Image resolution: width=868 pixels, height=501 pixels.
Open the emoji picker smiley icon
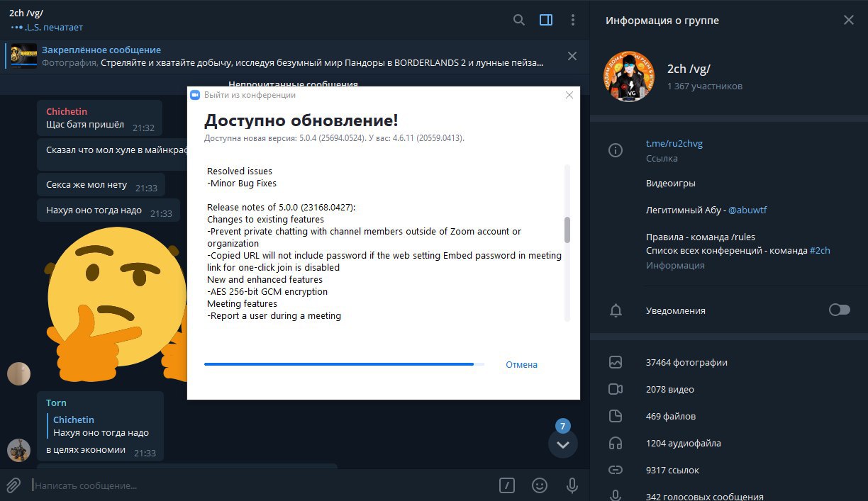(x=540, y=485)
